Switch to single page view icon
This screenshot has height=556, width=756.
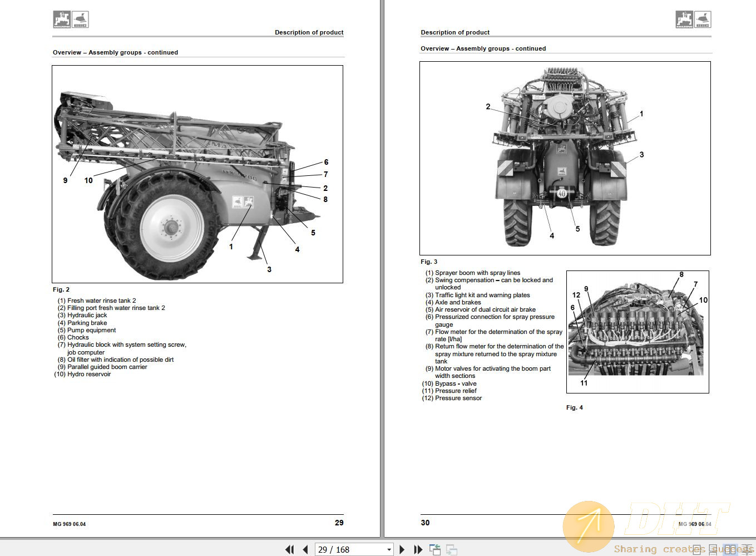[697, 549]
